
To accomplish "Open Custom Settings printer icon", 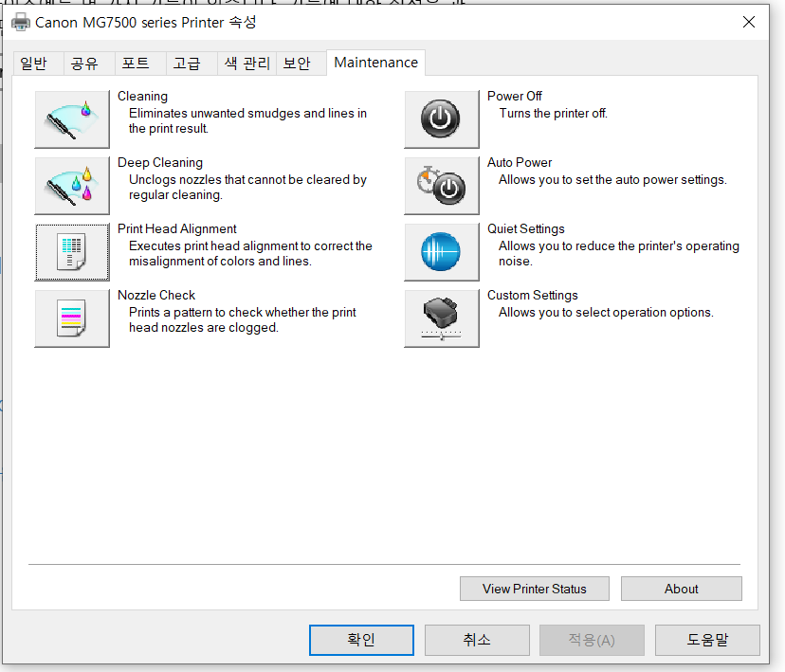I will click(442, 318).
